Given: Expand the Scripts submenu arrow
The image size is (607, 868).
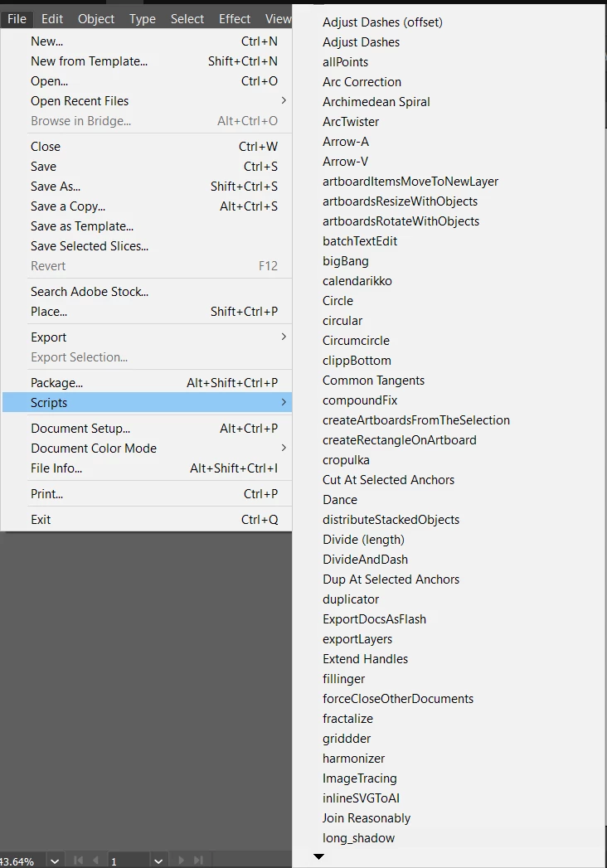Looking at the screenshot, I should coord(284,402).
